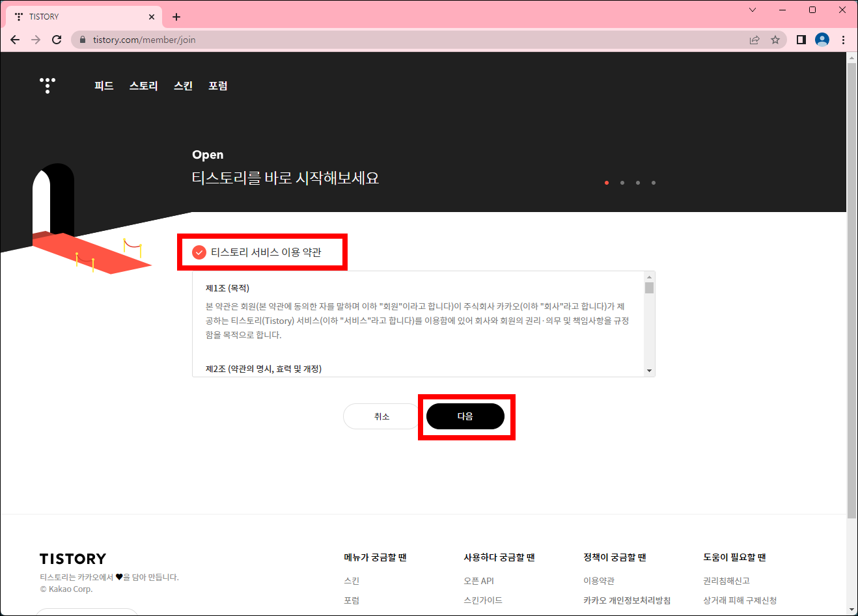Open the 포럼 menu
This screenshot has height=616, width=858.
pos(218,86)
